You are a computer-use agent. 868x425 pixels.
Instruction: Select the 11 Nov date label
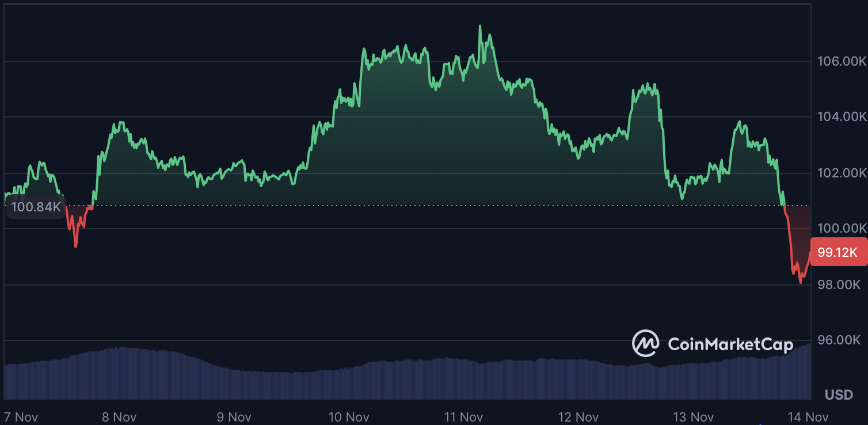click(463, 416)
